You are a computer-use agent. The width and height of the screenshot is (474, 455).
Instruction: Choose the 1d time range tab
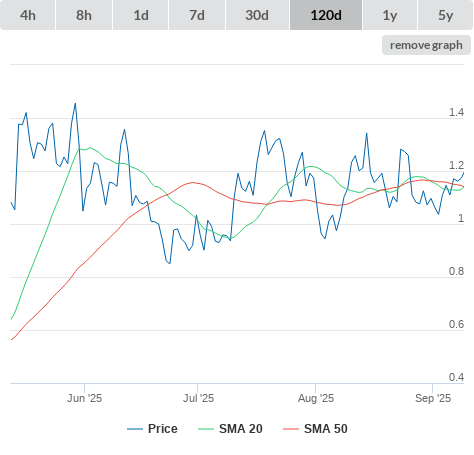click(x=141, y=15)
